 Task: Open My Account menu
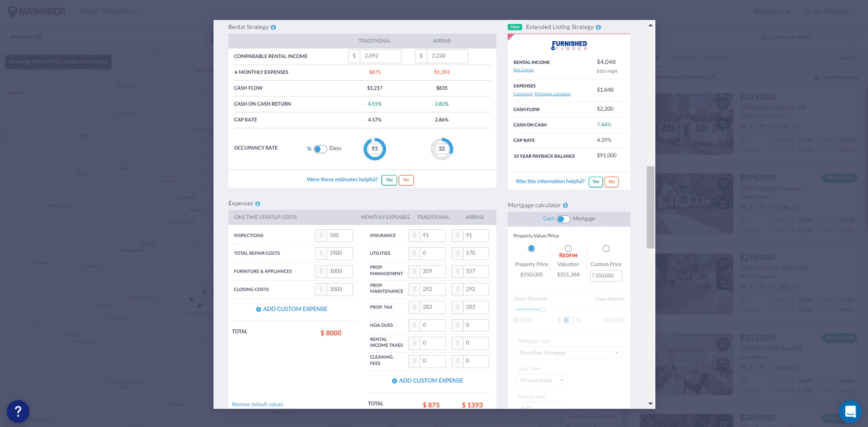coord(829,11)
